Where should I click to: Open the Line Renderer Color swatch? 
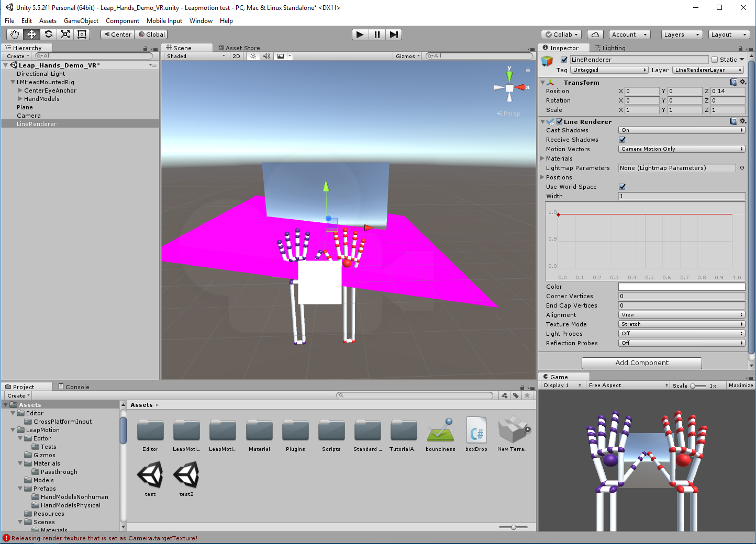[x=681, y=286]
